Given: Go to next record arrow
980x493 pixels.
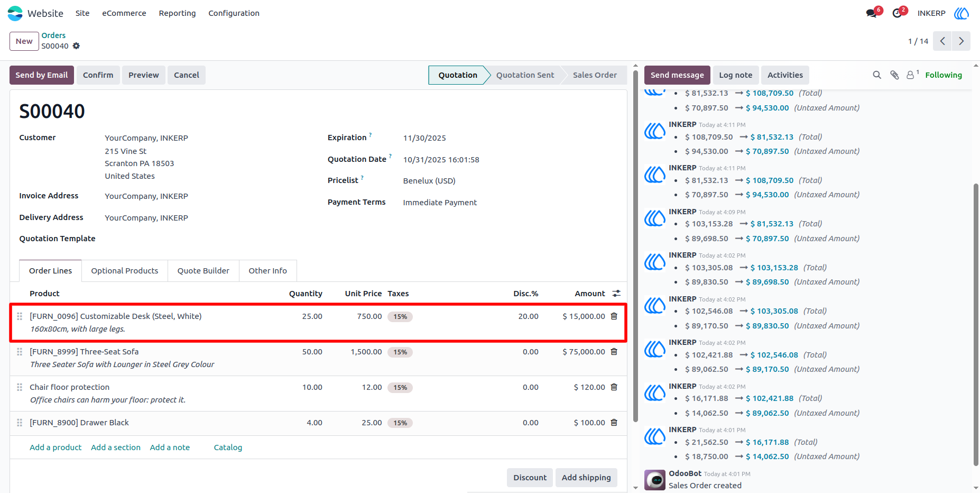Looking at the screenshot, I should 961,41.
